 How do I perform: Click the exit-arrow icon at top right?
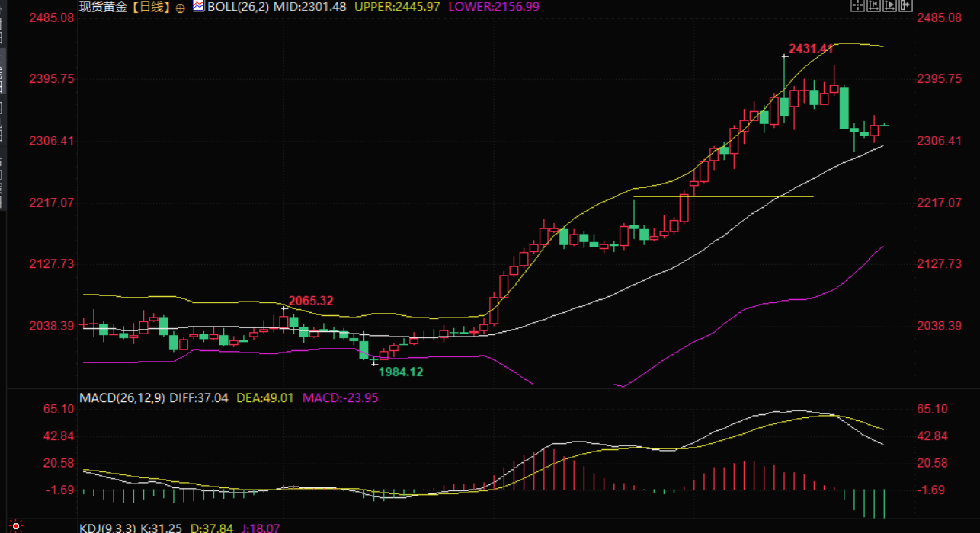coord(905,5)
